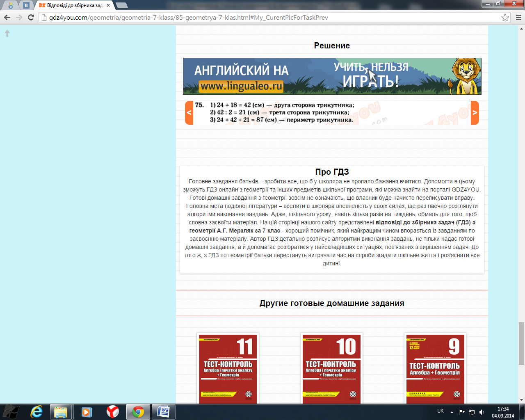The image size is (525, 420).
Task: Minimize the Chrome window
Action: (x=487, y=3)
